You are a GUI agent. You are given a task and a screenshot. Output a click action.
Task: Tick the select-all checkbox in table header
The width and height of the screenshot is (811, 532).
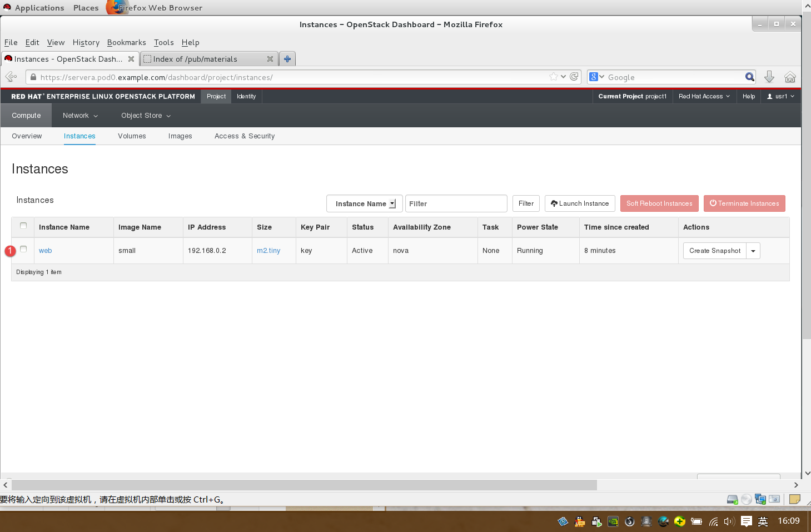click(23, 226)
